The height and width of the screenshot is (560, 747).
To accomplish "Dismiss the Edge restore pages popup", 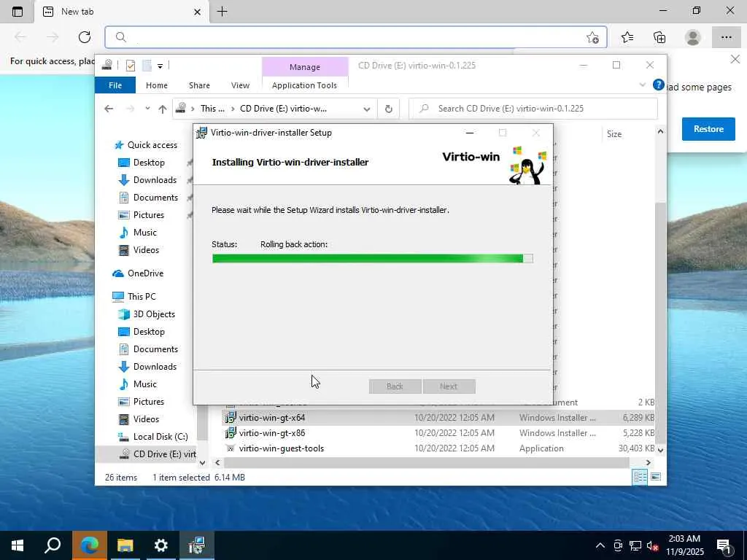I will (735, 60).
